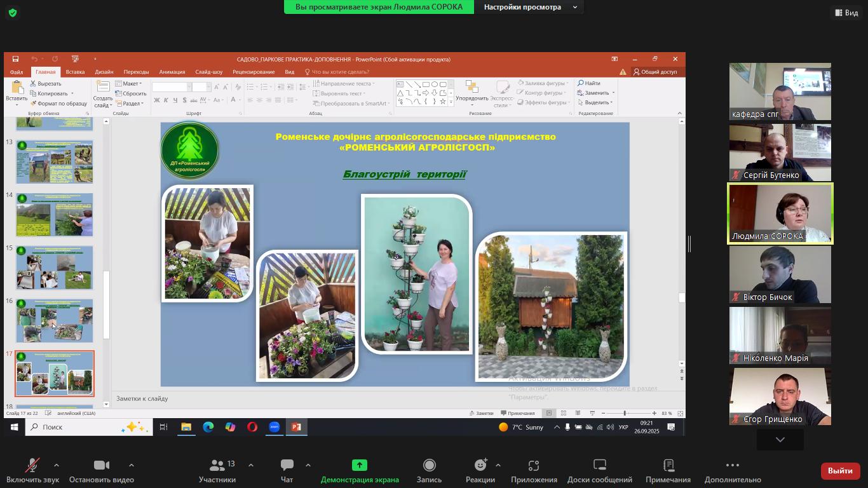Expand audio options arrow beside the microphone

click(x=57, y=465)
